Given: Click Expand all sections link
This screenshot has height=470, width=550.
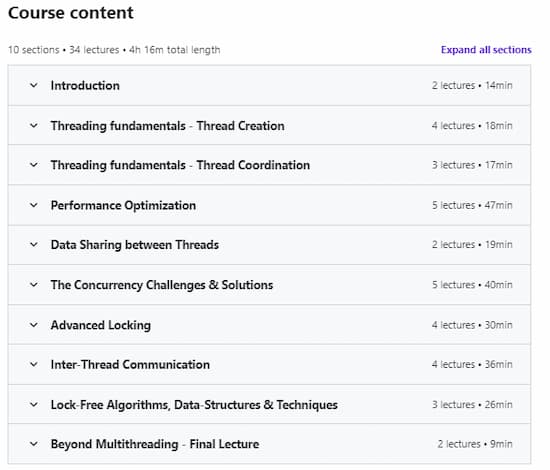Looking at the screenshot, I should 486,50.
